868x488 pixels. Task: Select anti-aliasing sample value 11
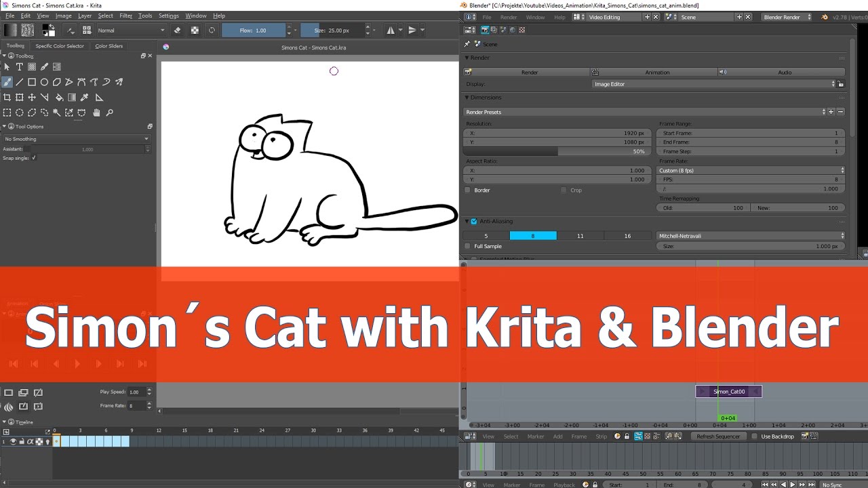[x=580, y=236]
